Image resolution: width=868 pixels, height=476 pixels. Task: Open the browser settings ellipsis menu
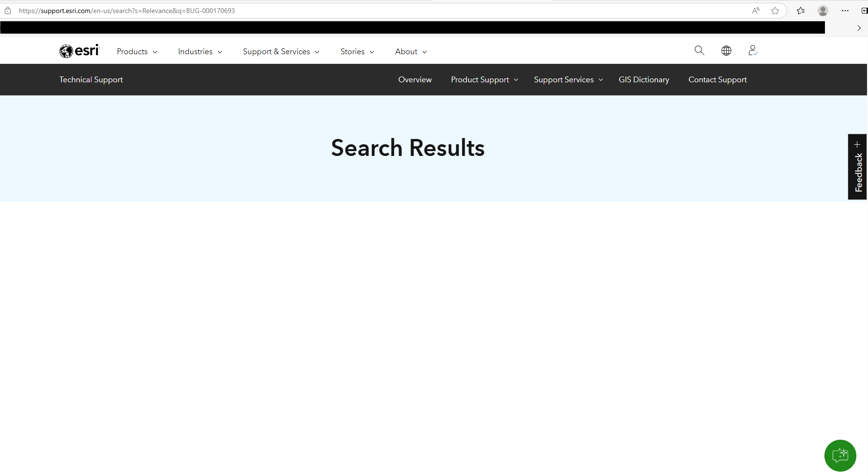[845, 10]
